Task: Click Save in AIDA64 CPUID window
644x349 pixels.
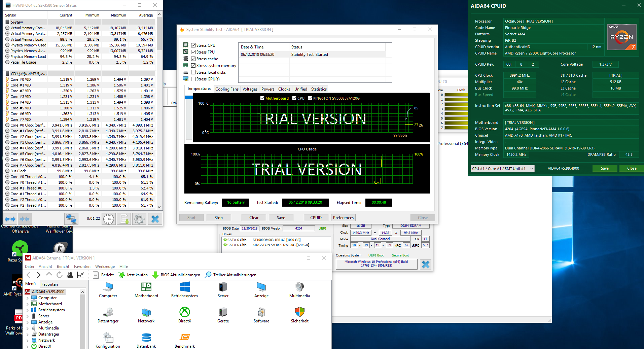Action: point(605,169)
